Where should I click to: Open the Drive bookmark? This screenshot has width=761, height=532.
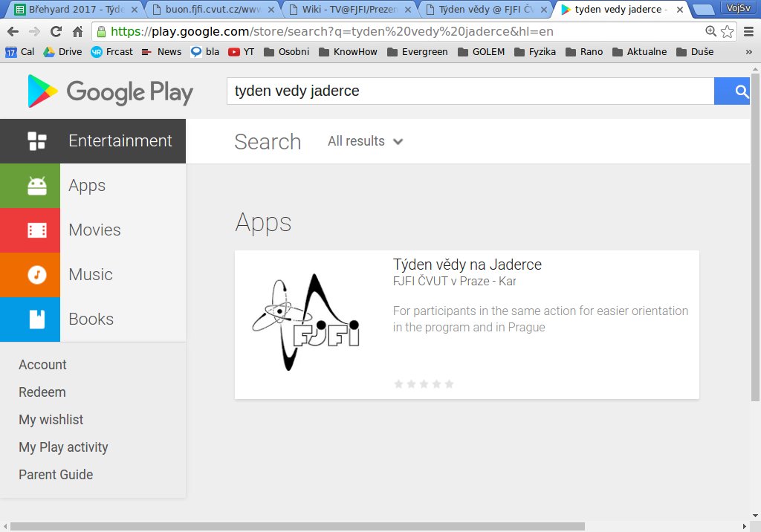coord(62,51)
